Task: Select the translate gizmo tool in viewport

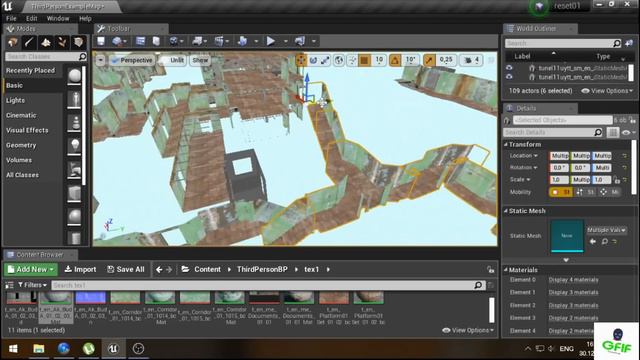Action: (301, 60)
